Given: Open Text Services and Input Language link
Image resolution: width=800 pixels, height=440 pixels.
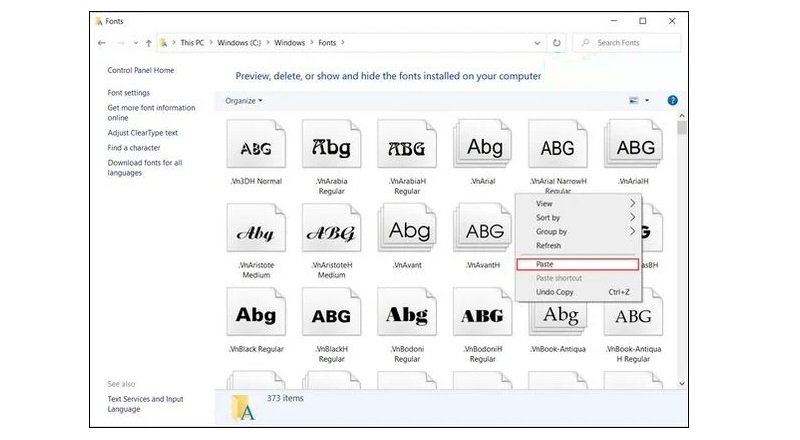Looking at the screenshot, I should pyautogui.click(x=145, y=404).
